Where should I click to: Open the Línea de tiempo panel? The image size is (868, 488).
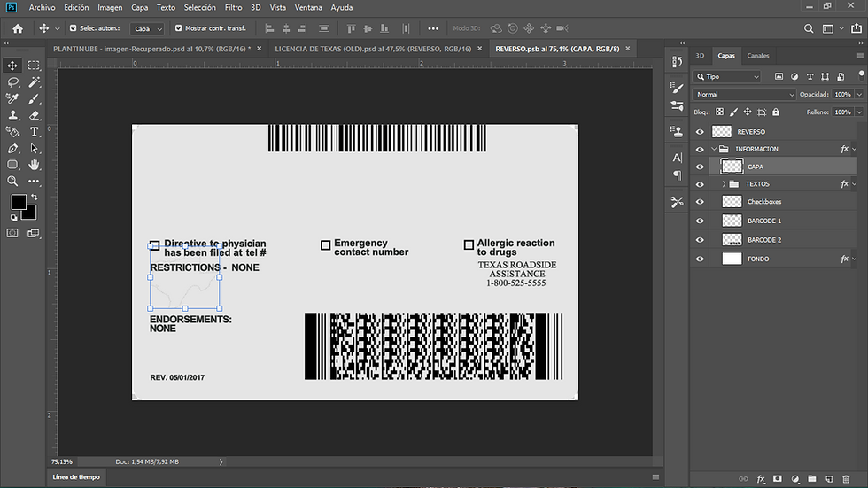pos(76,477)
